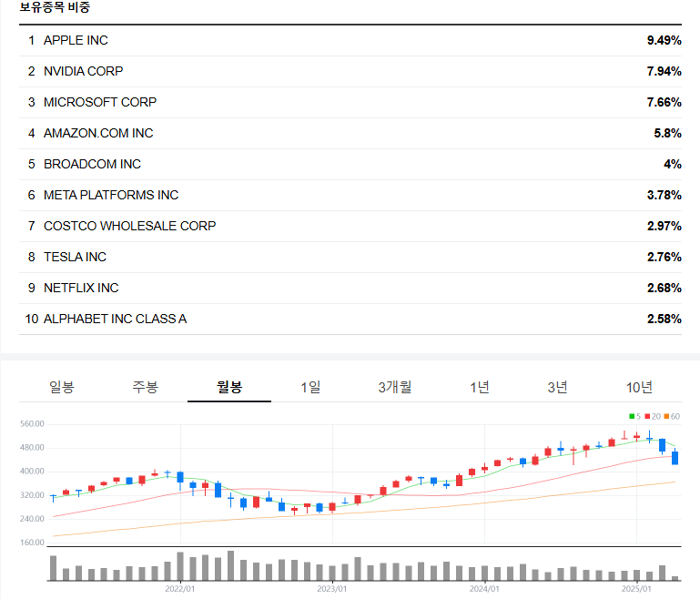The image size is (700, 599).
Task: Click the 480.00 price axis label
Action: click(32, 447)
